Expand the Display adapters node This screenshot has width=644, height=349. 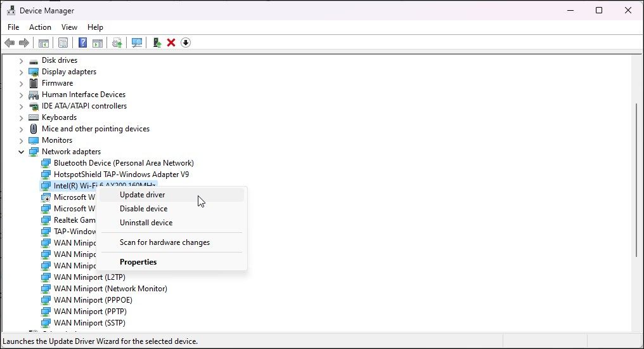[x=21, y=72]
